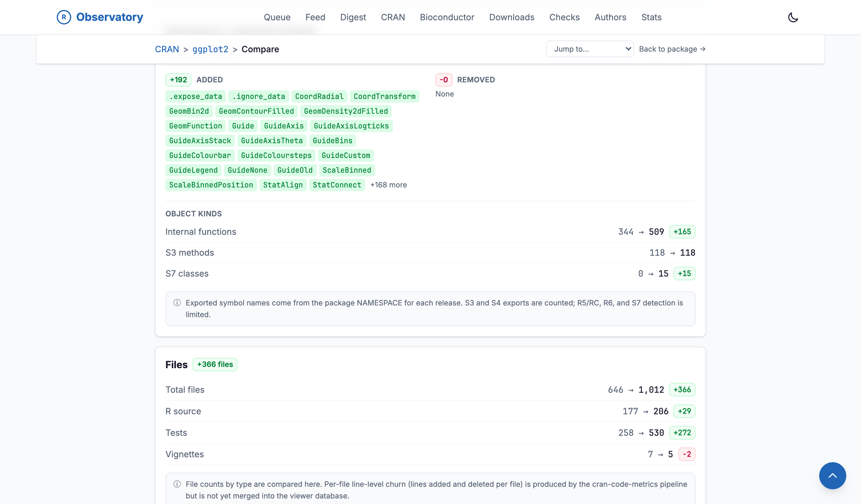This screenshot has width=861, height=504.
Task: Click the GuideAxis symbol tag
Action: point(284,126)
